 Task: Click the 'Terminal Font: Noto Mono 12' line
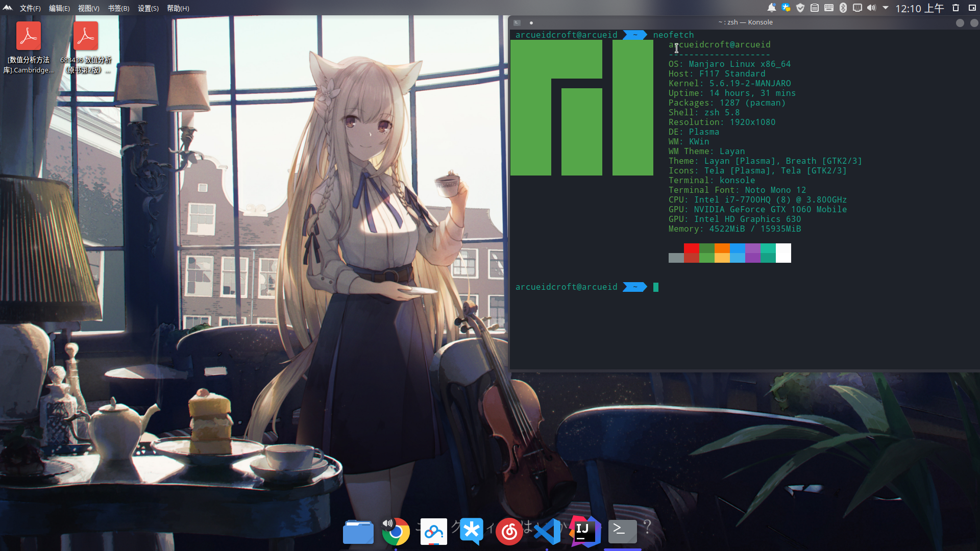pos(737,190)
